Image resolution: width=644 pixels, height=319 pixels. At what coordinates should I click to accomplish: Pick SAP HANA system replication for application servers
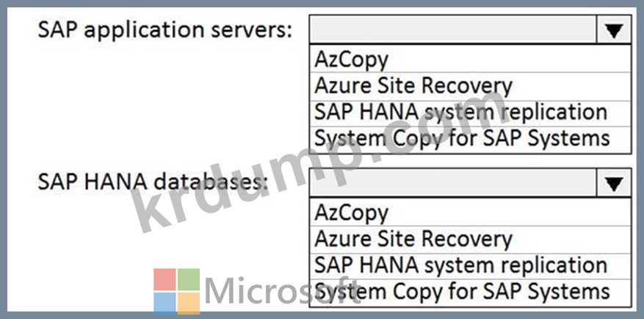click(470, 113)
